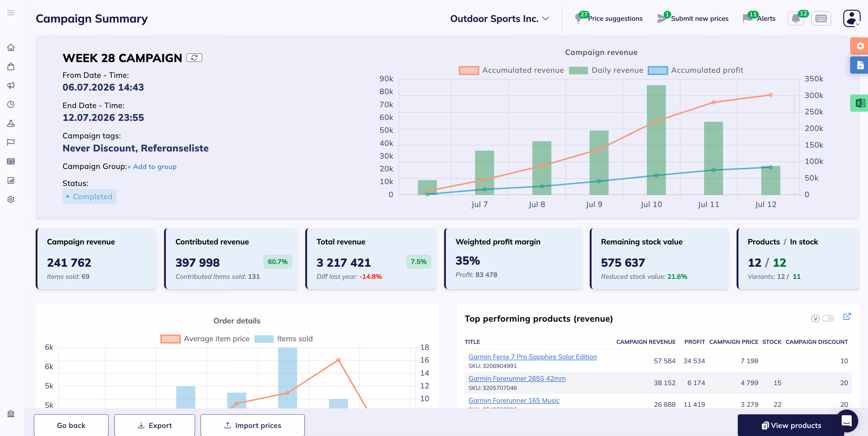Sort by the CAMPAIGN PRICE column header
The image size is (868, 436).
[x=734, y=342]
